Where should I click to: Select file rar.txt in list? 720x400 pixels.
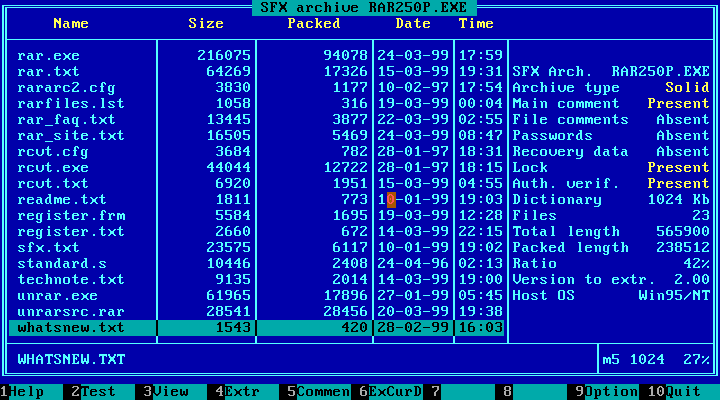[48, 72]
